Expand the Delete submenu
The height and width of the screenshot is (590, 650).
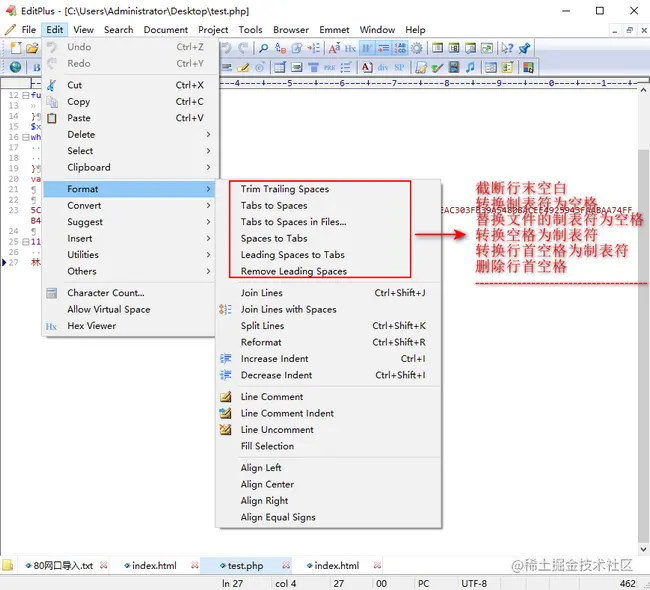pos(129,134)
